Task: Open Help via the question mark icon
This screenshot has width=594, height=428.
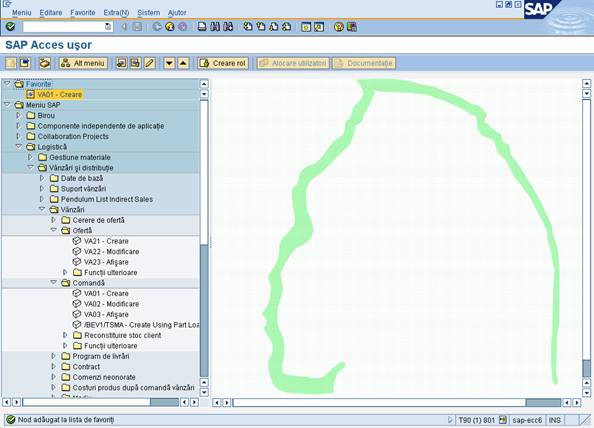Action: coord(339,27)
